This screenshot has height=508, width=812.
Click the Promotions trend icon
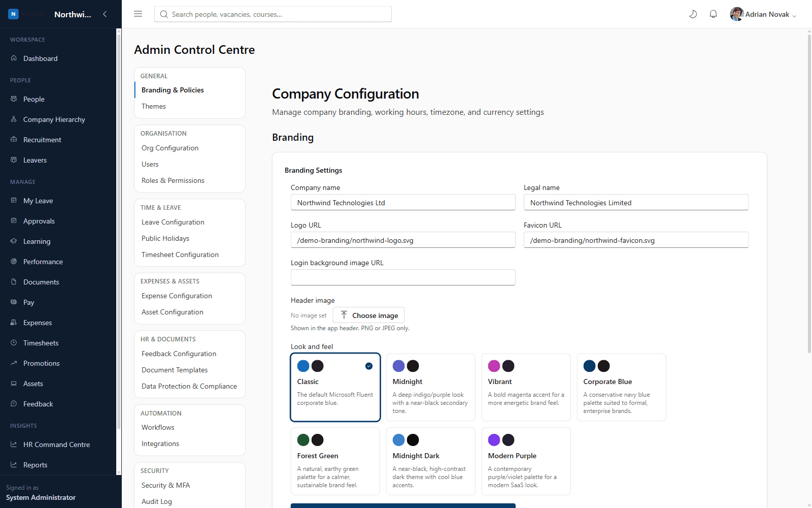(x=14, y=363)
